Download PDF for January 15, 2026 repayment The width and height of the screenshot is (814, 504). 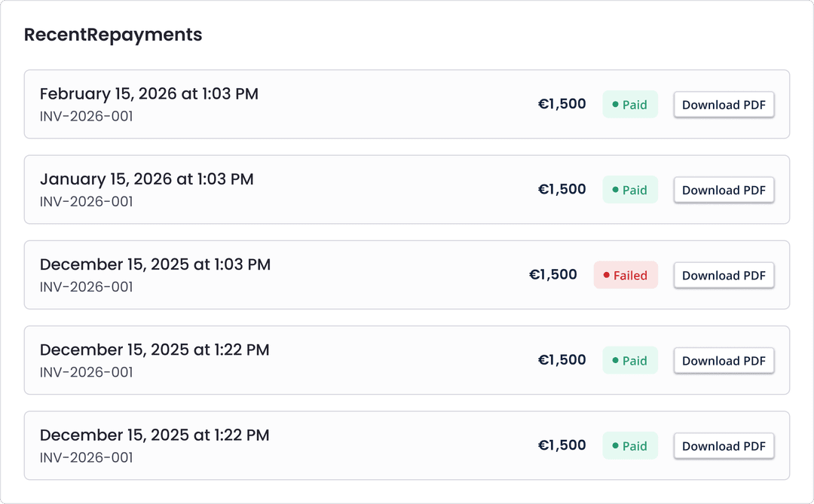click(724, 190)
